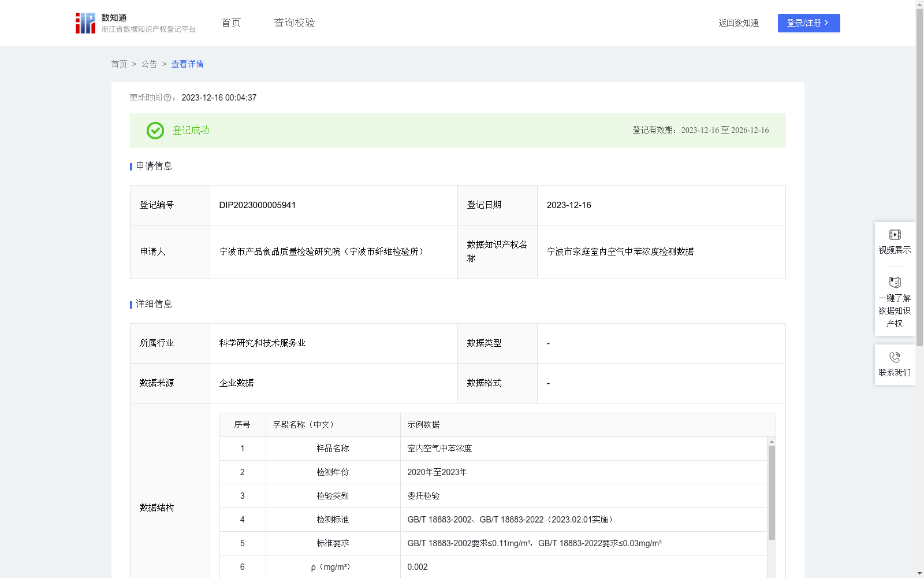This screenshot has width=924, height=578.
Task: Open the 首页 navigation menu item
Action: (231, 23)
